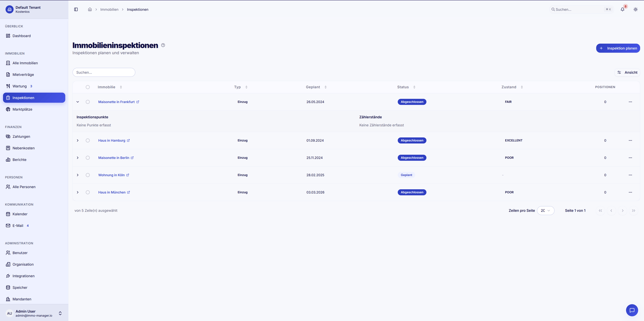
Task: Jump to the first page arrow
Action: click(600, 211)
